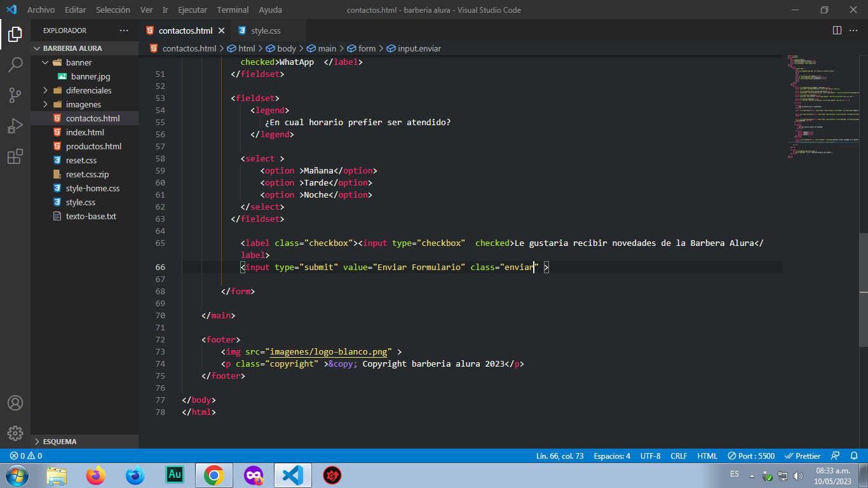Open the Ayuda menu
Viewport: 868px width, 488px height.
click(x=271, y=10)
